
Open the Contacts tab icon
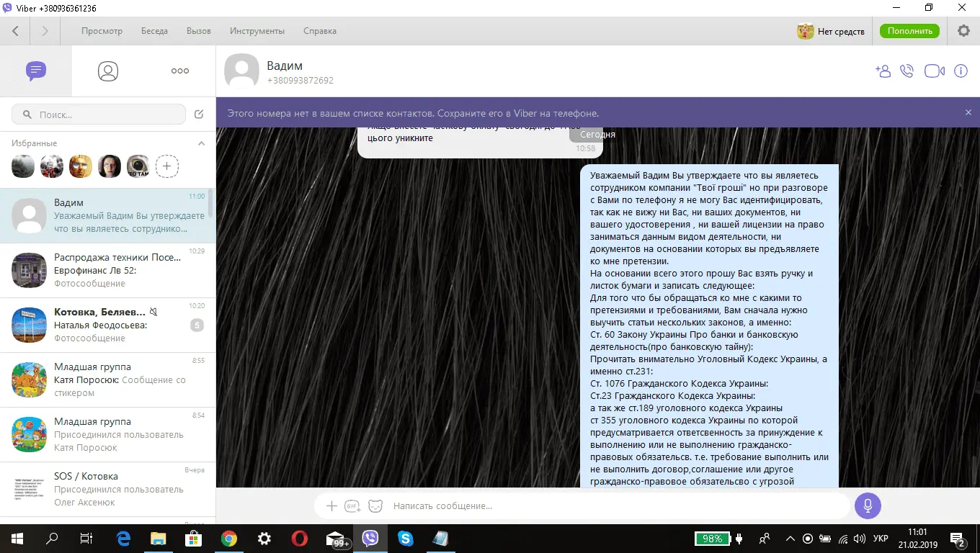[x=108, y=71]
